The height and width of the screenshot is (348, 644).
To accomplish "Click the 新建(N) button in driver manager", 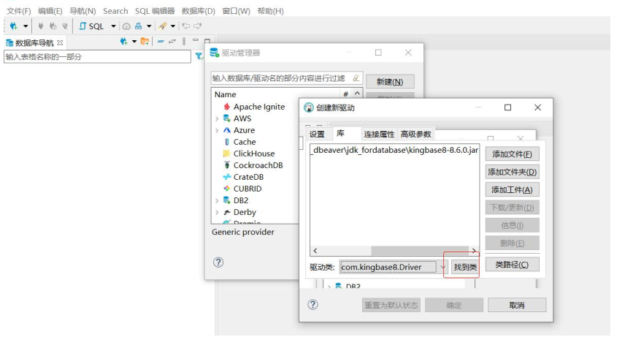I will click(x=390, y=81).
